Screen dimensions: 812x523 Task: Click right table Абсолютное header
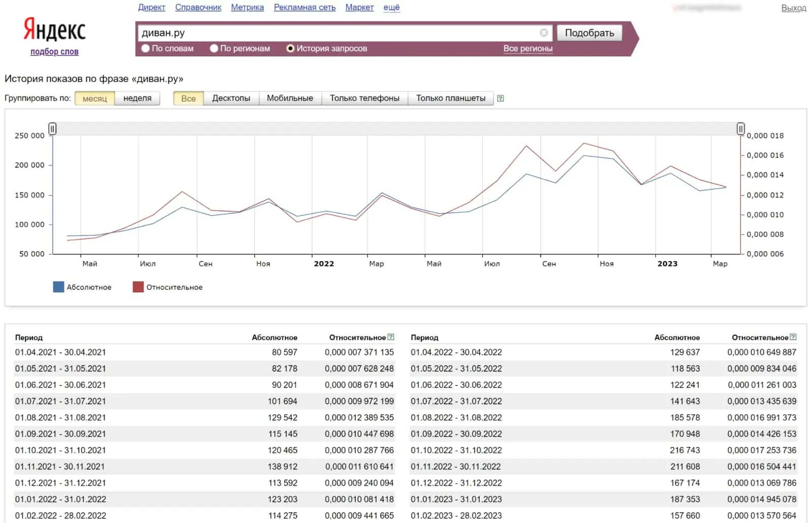tap(677, 338)
